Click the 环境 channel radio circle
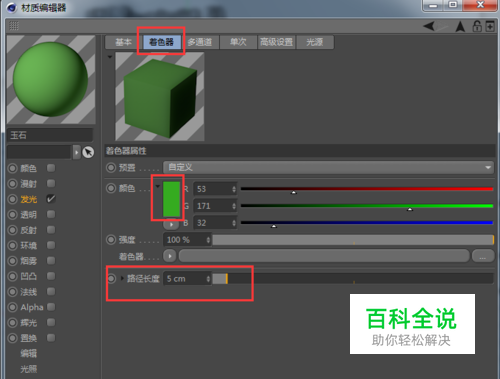This screenshot has width=500, height=379. tap(12, 245)
